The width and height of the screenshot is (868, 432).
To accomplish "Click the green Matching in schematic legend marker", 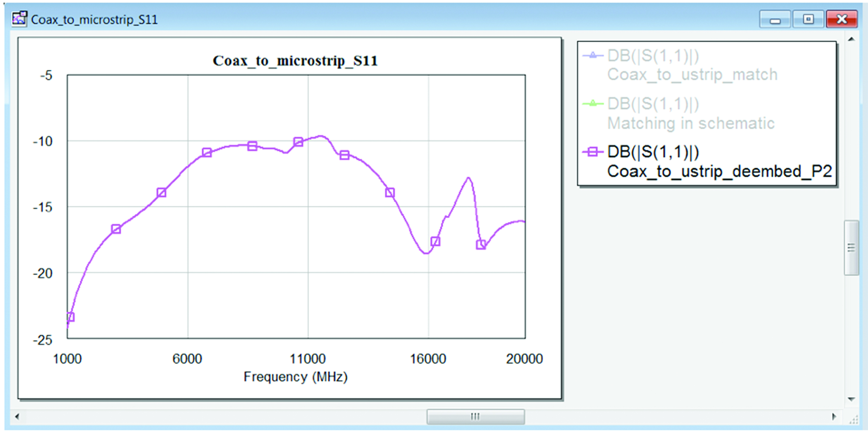I will point(593,103).
